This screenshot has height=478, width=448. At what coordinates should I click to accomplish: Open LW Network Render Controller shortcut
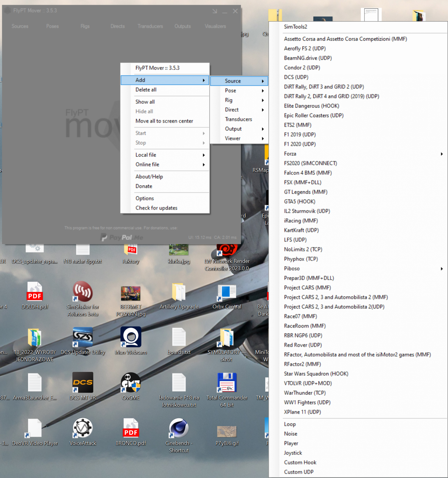click(227, 250)
